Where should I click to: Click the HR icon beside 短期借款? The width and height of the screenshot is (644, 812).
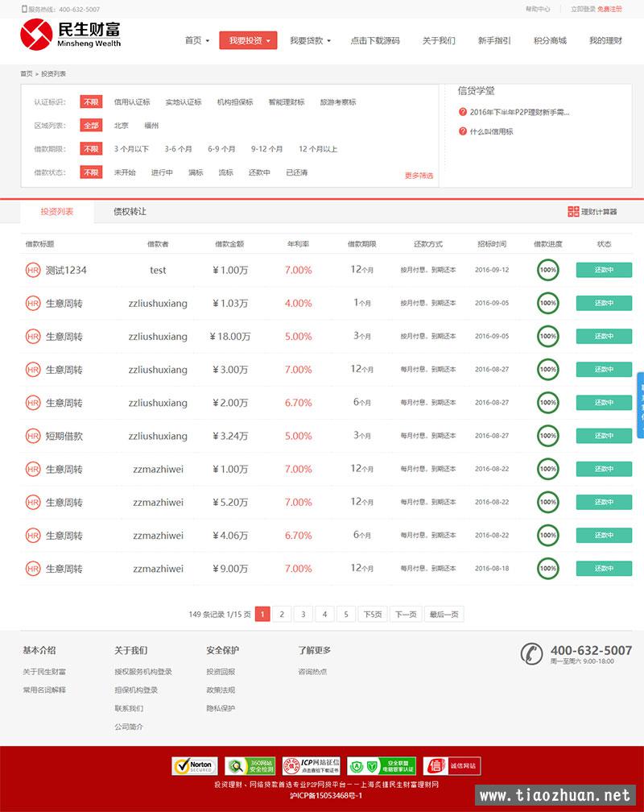(x=33, y=436)
